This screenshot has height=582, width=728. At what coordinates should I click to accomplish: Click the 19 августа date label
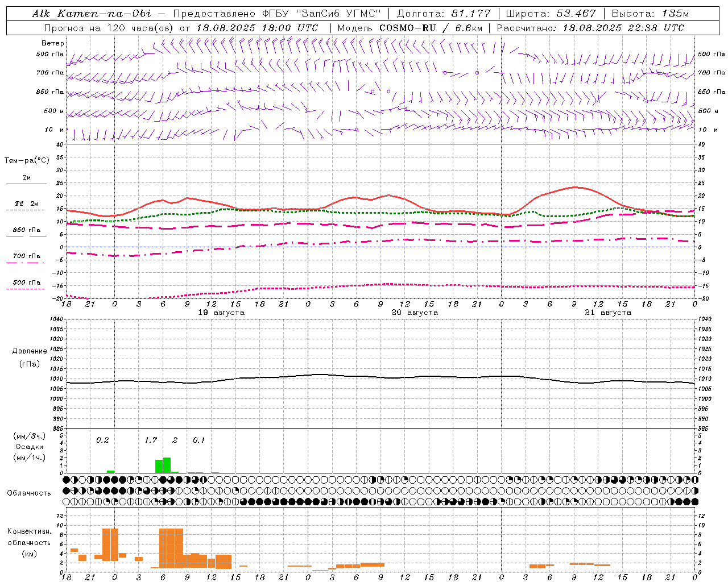point(221,313)
